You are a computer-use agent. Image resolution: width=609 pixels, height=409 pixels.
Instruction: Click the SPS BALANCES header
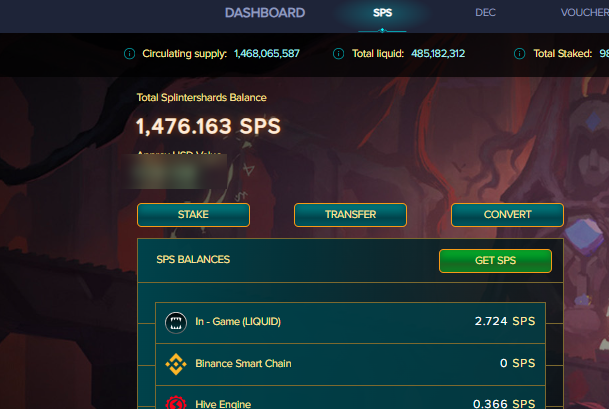193,259
